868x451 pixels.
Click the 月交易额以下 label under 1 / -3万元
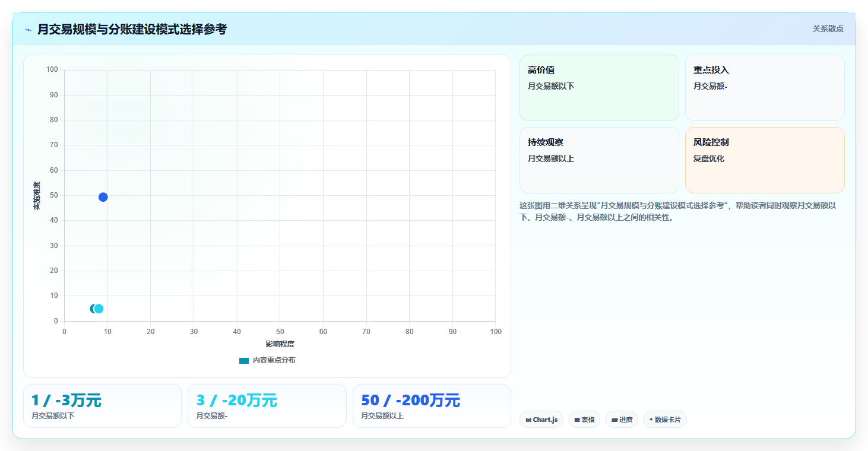click(x=53, y=416)
